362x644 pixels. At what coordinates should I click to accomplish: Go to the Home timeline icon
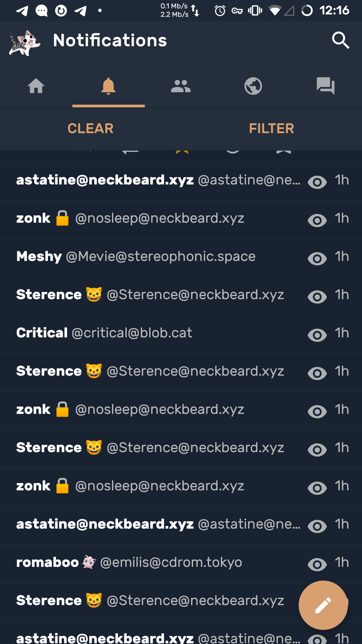pyautogui.click(x=36, y=86)
